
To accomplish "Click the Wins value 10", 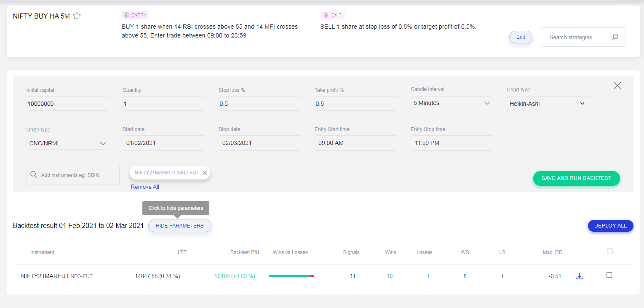I will point(390,276).
